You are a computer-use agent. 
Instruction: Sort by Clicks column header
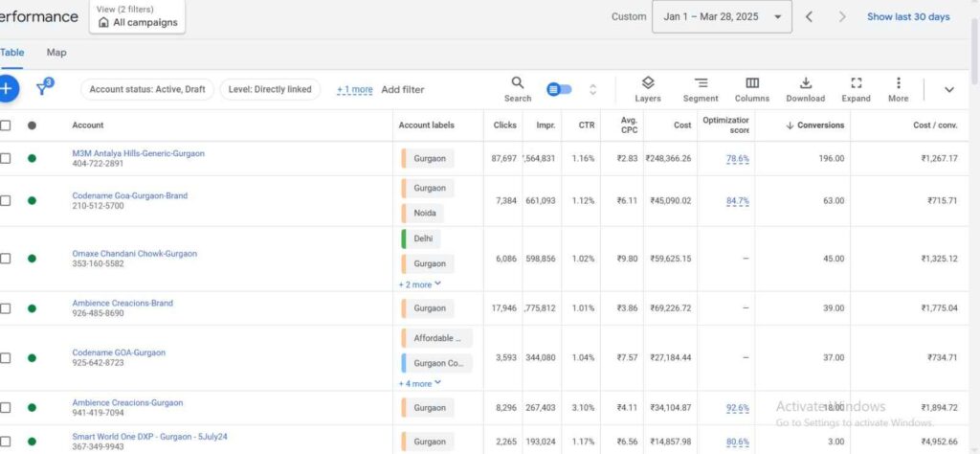click(504, 125)
